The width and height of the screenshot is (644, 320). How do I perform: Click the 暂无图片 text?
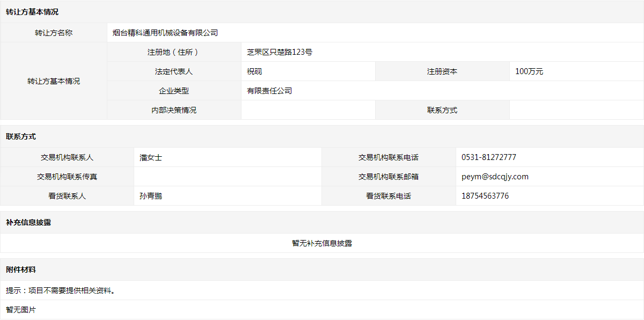[21, 310]
